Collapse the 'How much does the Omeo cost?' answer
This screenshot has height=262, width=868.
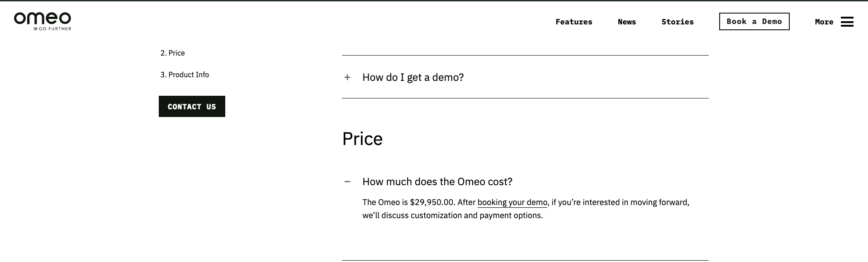tap(437, 182)
